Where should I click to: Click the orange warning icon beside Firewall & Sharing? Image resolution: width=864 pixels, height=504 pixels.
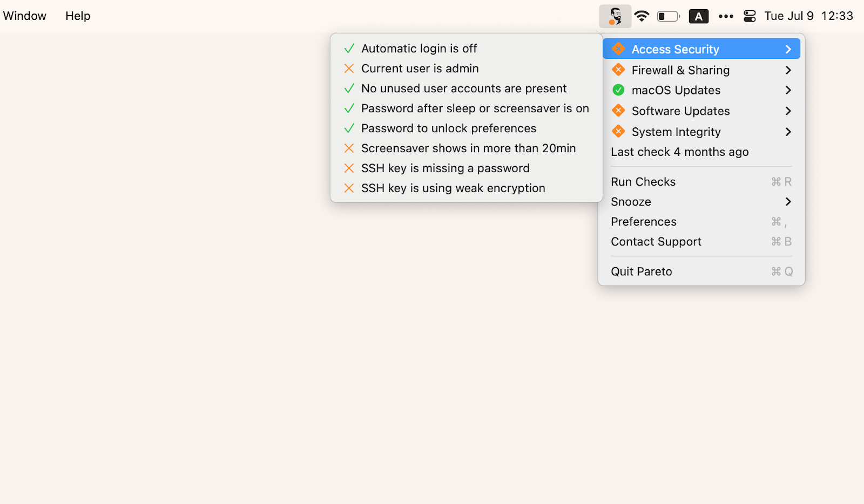[618, 70]
